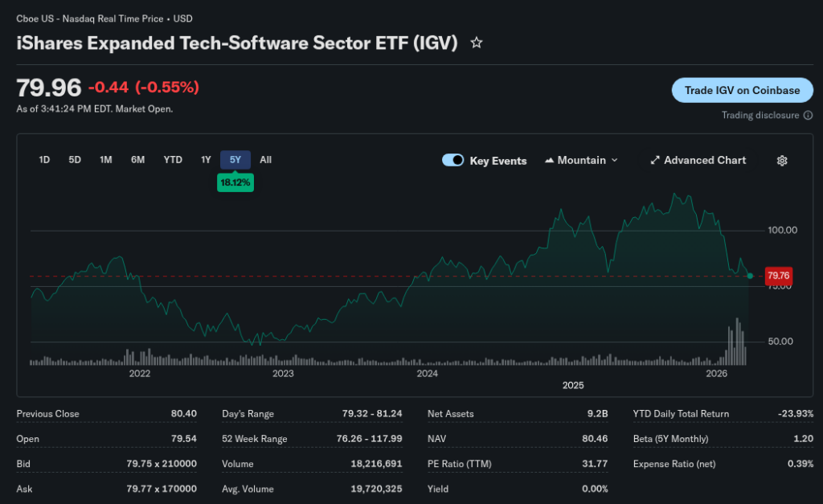Switch chart to 1M range
The height and width of the screenshot is (504, 823).
[105, 160]
